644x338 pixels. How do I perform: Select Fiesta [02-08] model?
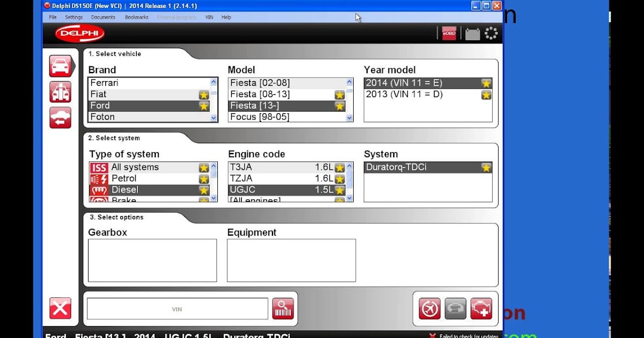[x=287, y=83]
